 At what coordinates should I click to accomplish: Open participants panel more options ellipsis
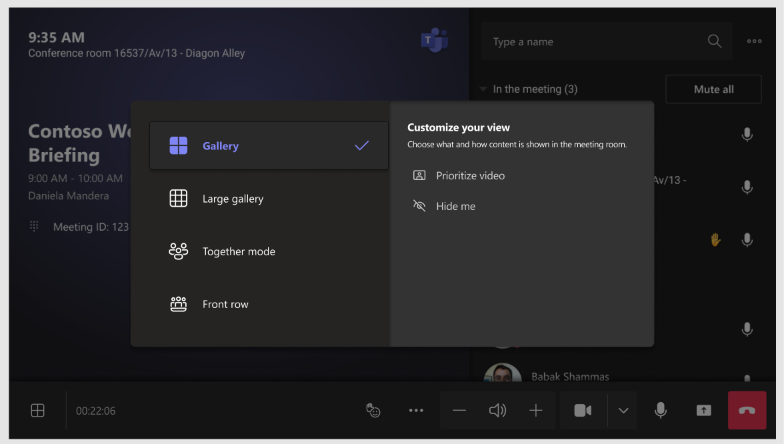click(754, 42)
